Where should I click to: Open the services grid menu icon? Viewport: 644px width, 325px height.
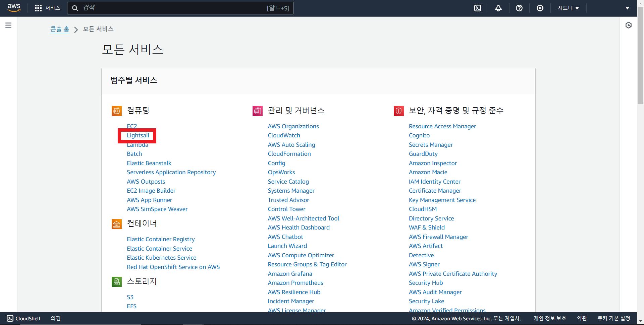[38, 8]
